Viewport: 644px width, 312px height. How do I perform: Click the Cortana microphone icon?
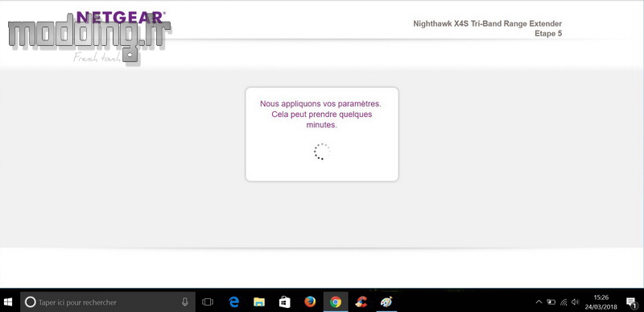pyautogui.click(x=185, y=302)
